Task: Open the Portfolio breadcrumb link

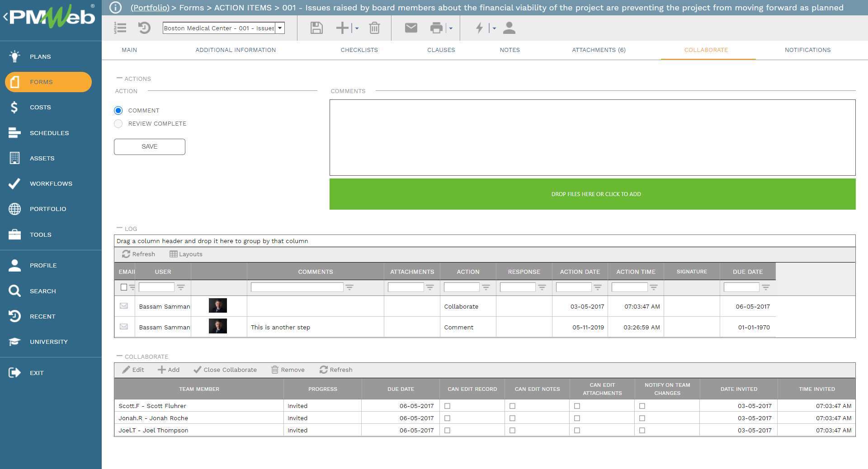Action: pos(150,7)
